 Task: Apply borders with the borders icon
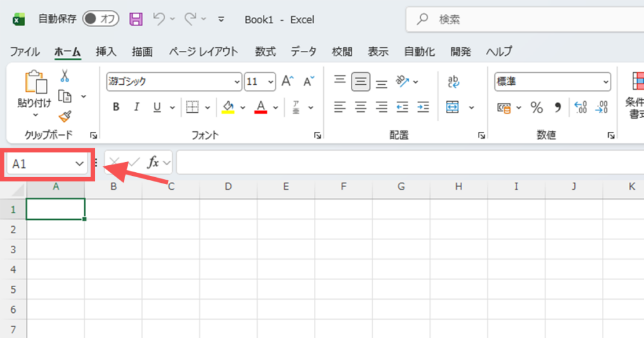[192, 107]
